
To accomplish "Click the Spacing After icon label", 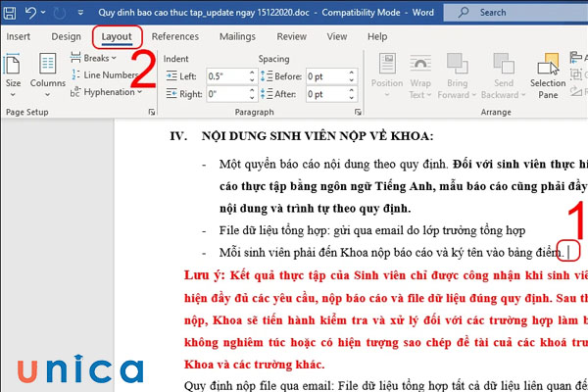I will 278,94.
